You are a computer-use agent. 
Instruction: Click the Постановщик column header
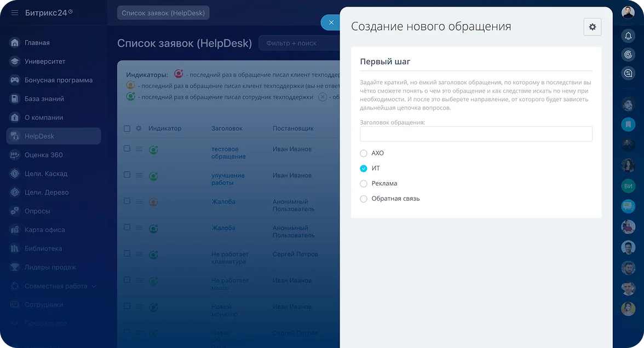[293, 129]
